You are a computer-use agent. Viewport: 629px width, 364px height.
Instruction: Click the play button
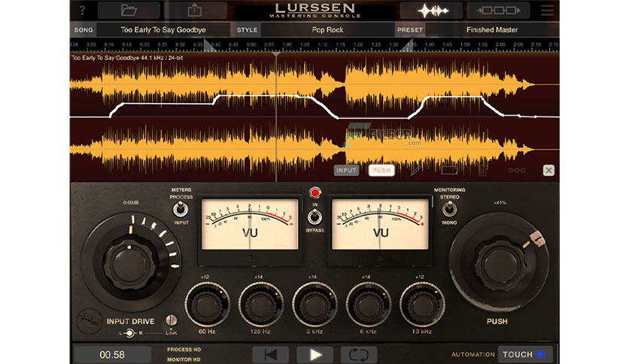click(315, 354)
